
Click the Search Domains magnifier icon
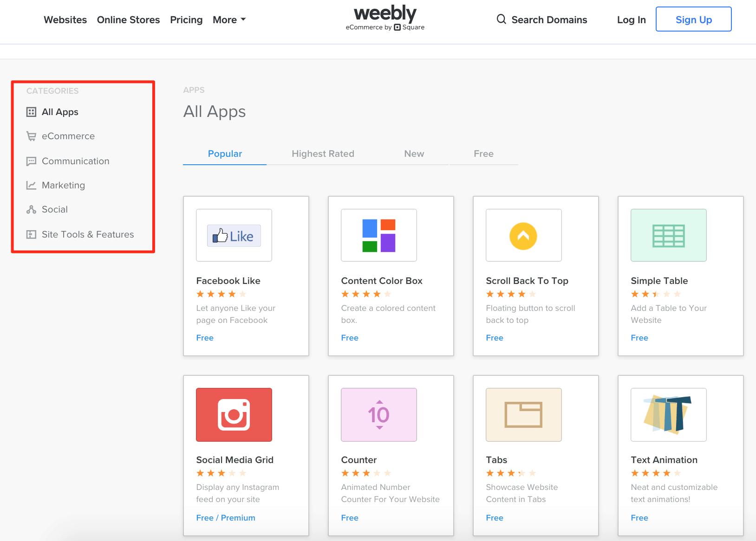pyautogui.click(x=501, y=19)
